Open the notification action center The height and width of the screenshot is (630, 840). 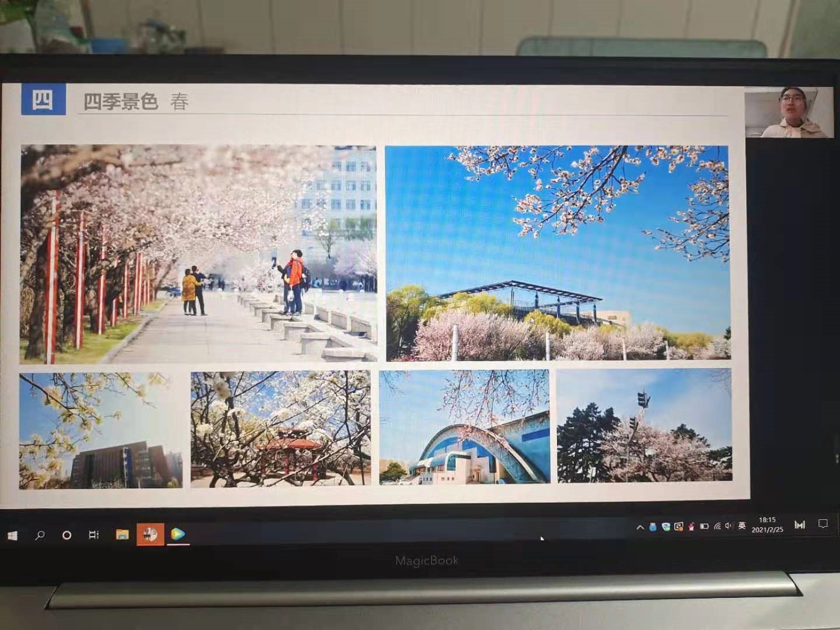tap(823, 524)
